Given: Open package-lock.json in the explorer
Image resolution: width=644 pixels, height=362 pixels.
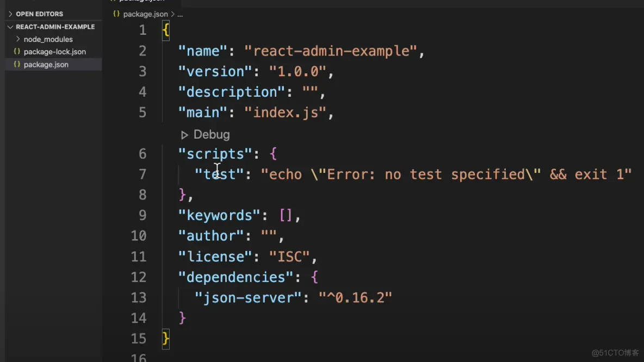Looking at the screenshot, I should click(54, 52).
